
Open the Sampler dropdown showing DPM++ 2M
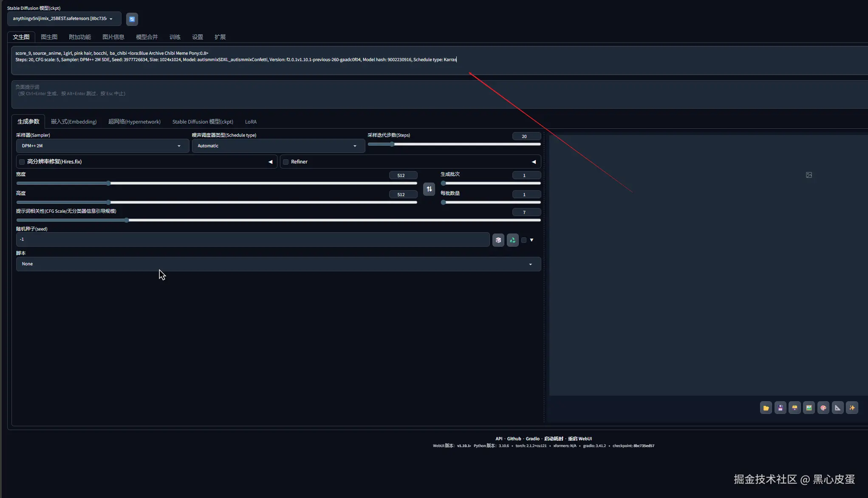(102, 146)
